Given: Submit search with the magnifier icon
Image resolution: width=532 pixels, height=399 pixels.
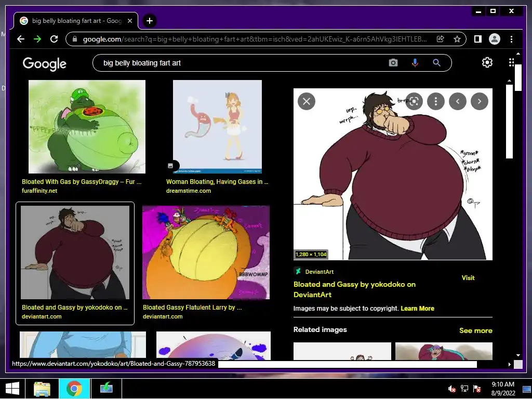Looking at the screenshot, I should coord(436,63).
